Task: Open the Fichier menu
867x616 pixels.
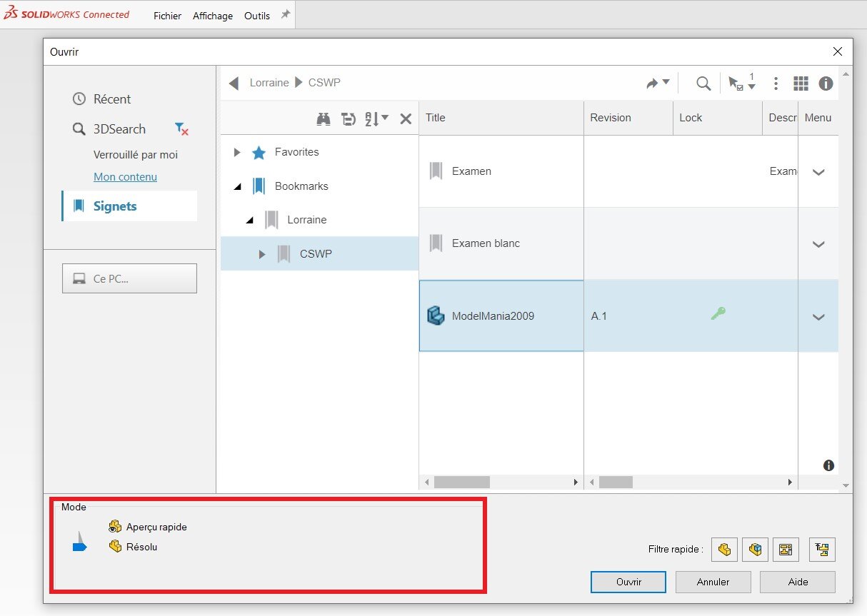Action: click(x=167, y=16)
